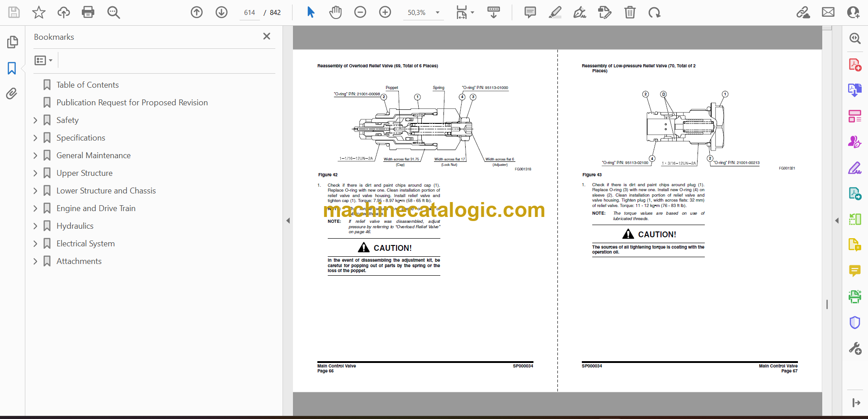868x419 pixels.
Task: Edit the current page number field
Action: pyautogui.click(x=250, y=13)
